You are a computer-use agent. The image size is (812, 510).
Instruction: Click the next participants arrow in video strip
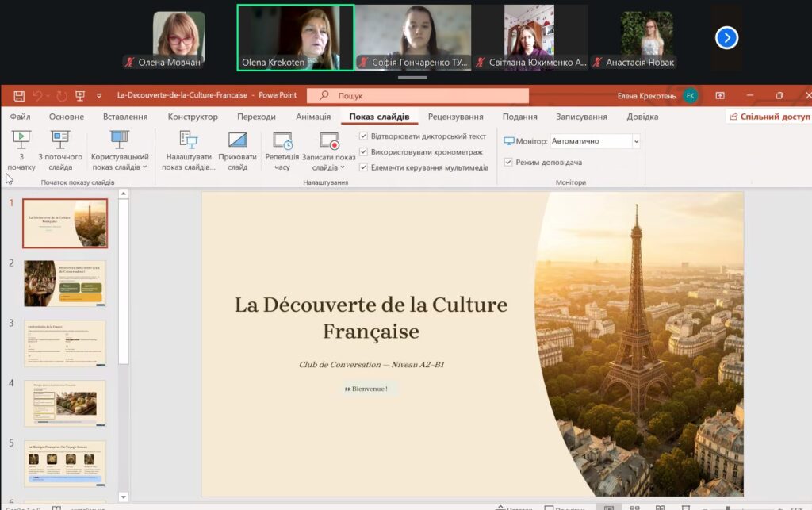(x=726, y=37)
